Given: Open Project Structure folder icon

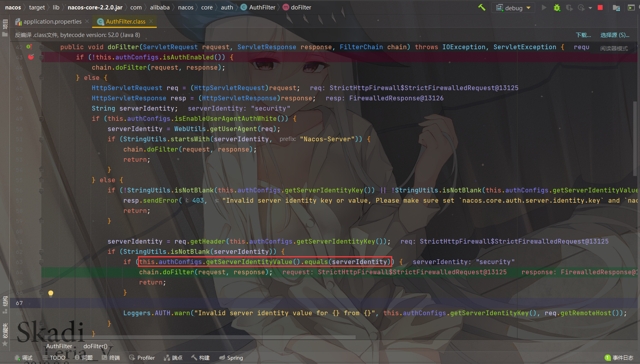Looking at the screenshot, I should point(616,7).
